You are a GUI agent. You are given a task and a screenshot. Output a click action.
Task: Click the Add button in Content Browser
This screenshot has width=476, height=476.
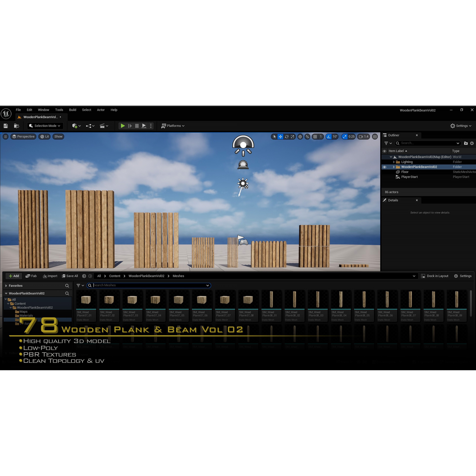[x=14, y=276]
